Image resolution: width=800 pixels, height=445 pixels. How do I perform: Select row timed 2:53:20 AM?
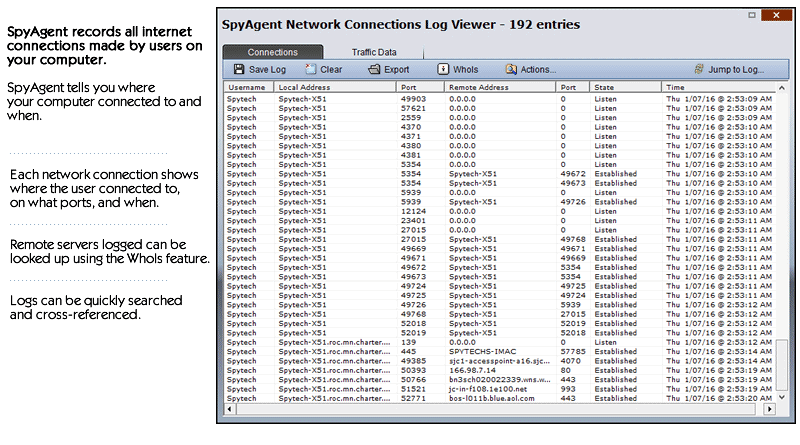[500, 398]
